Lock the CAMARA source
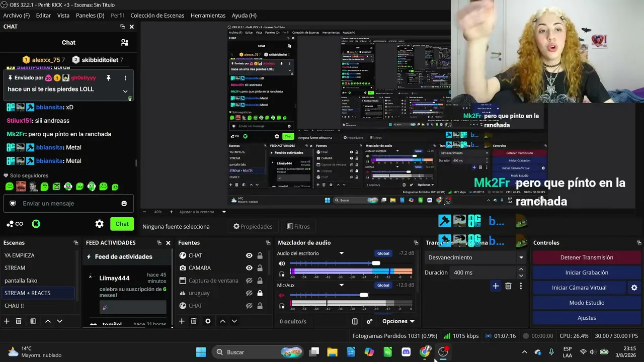Image resolution: width=644 pixels, height=362 pixels. (260, 268)
